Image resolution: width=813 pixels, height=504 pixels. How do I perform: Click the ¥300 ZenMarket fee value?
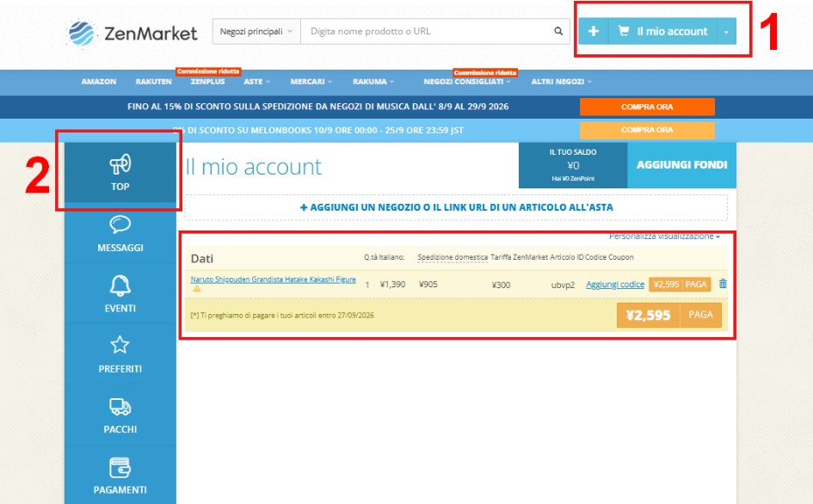(x=501, y=285)
